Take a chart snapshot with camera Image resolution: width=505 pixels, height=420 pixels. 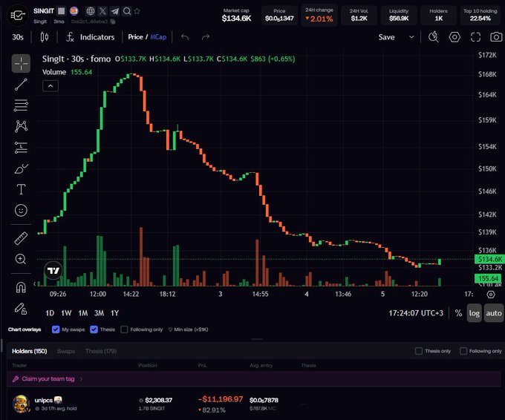[x=496, y=37]
